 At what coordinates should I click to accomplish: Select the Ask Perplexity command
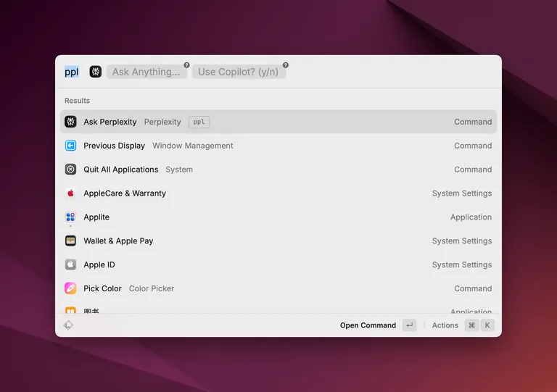pyautogui.click(x=278, y=122)
